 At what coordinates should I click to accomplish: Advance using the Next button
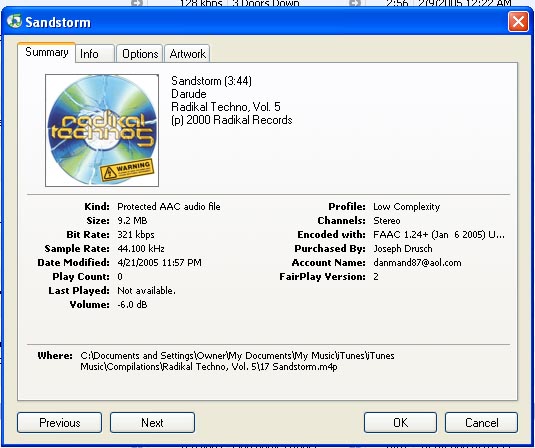(152, 423)
